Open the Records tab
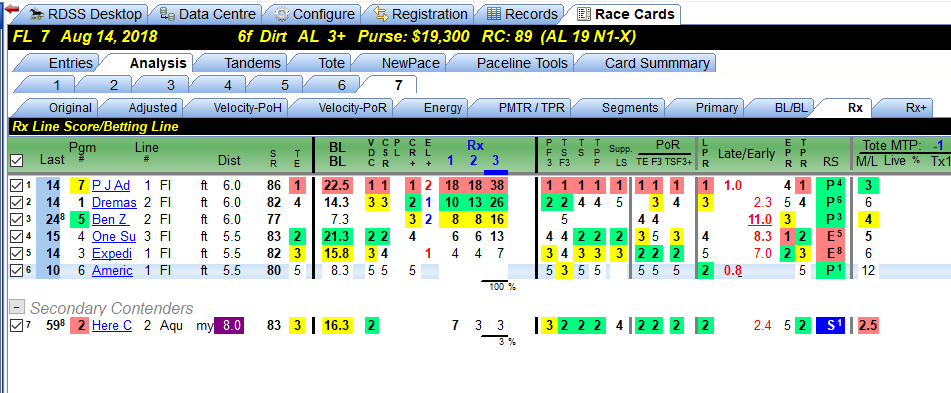This screenshot has height=393, width=951. (522, 14)
